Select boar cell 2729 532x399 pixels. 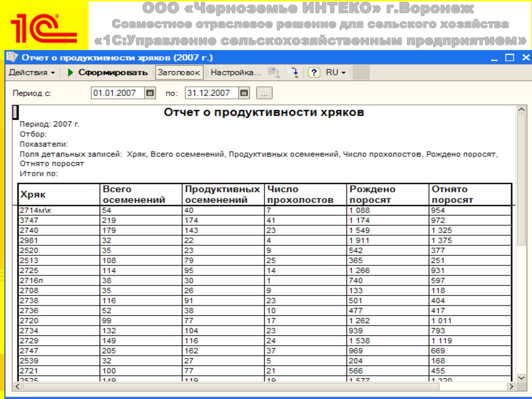coord(59,341)
